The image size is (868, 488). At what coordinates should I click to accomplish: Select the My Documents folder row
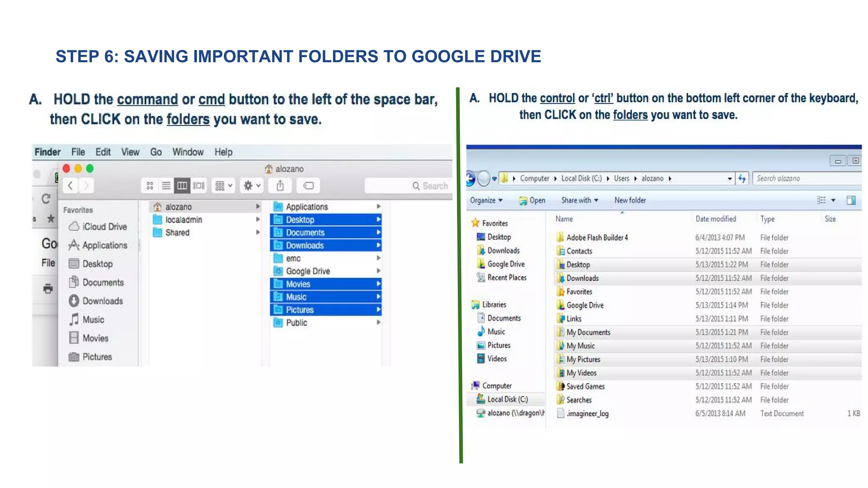coord(708,332)
